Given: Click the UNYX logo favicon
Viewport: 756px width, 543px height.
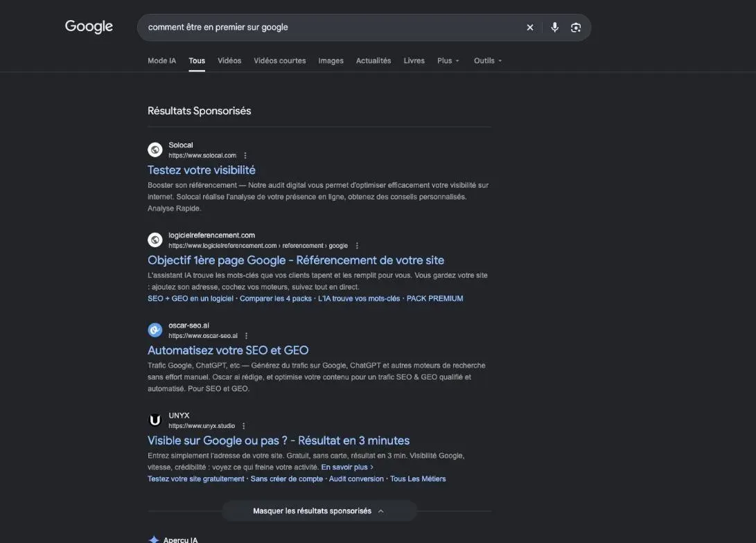Looking at the screenshot, I should tap(155, 420).
